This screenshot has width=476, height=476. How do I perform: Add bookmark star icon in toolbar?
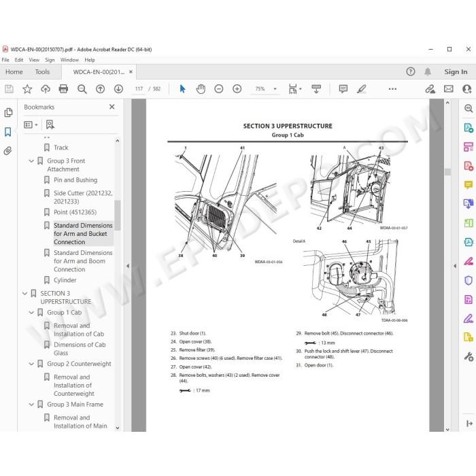click(27, 89)
